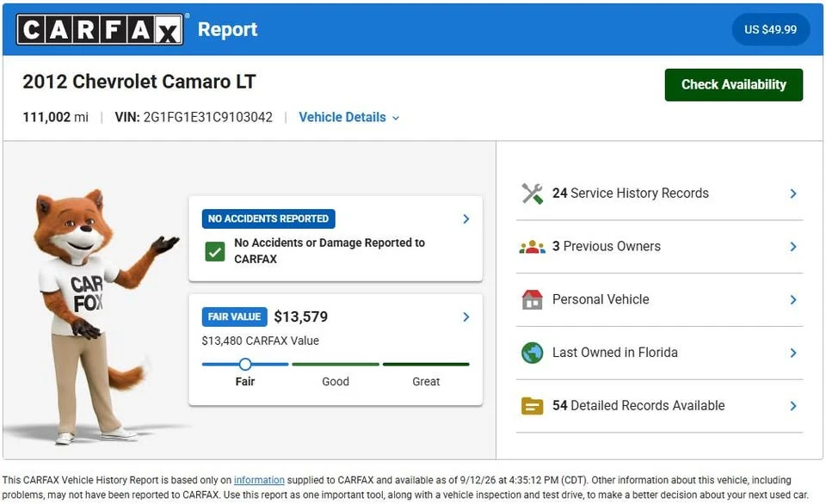Click the FAIR VALUE badge
This screenshot has width=826, height=504.
(x=234, y=317)
